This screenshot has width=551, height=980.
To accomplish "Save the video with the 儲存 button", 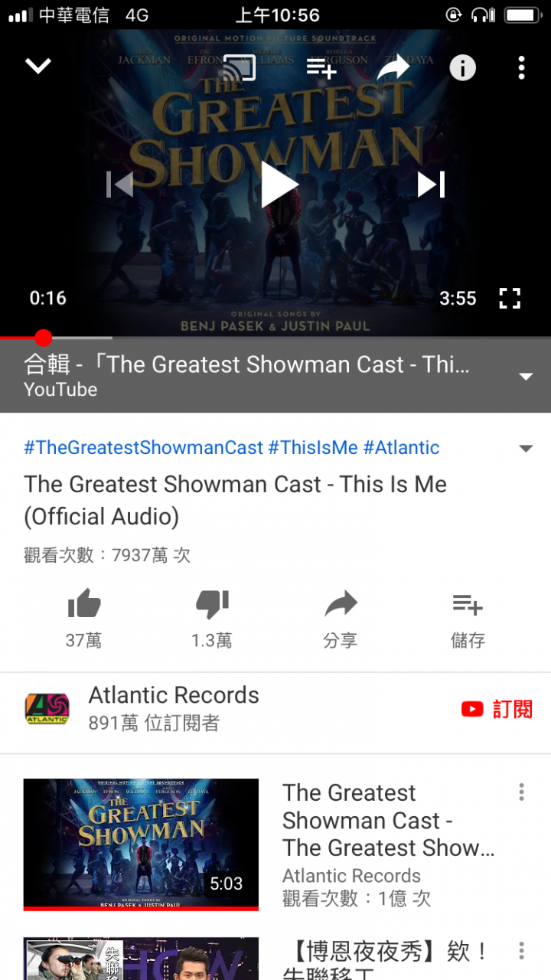I will coord(468,619).
